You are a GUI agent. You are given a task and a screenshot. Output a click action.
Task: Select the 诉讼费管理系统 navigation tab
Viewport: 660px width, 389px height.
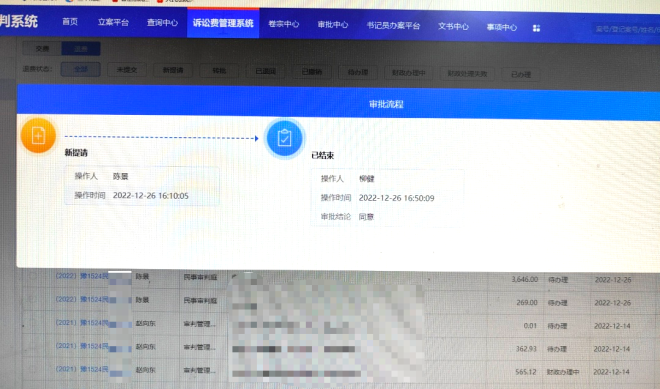223,23
